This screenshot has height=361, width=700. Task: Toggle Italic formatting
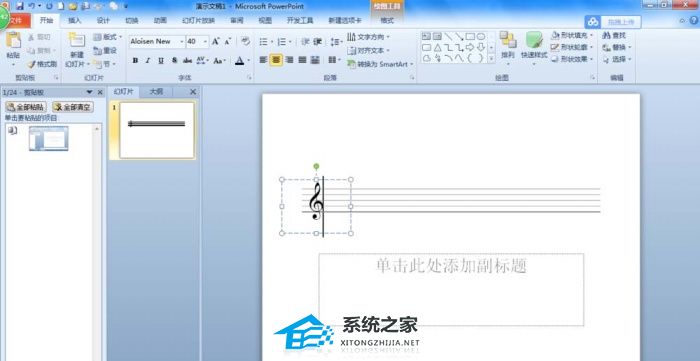coord(148,61)
